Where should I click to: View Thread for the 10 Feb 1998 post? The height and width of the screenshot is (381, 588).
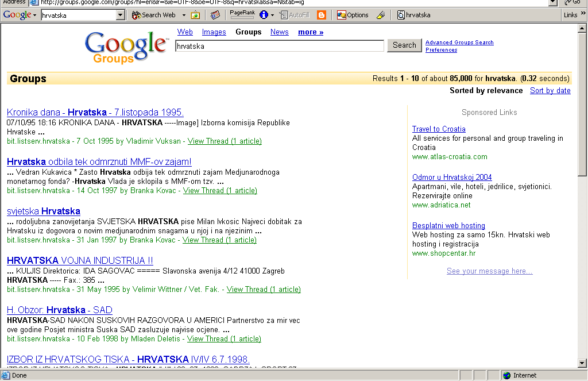[225, 339]
